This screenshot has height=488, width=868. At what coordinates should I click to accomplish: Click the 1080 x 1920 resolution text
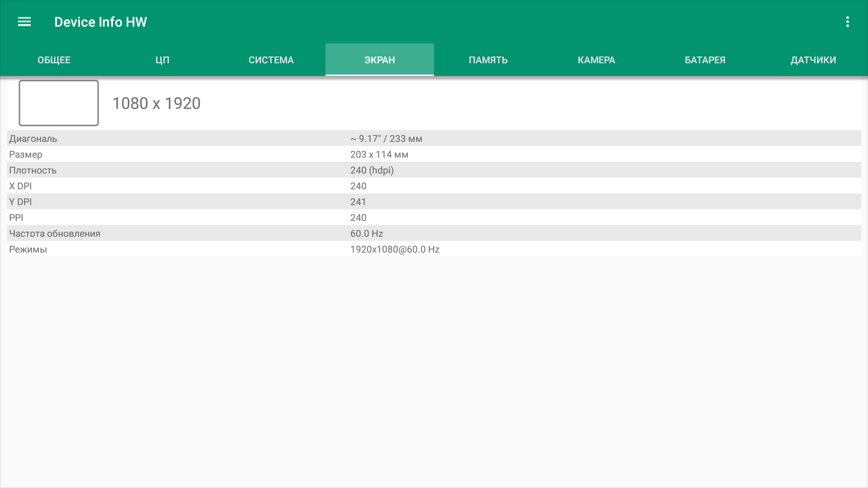156,103
